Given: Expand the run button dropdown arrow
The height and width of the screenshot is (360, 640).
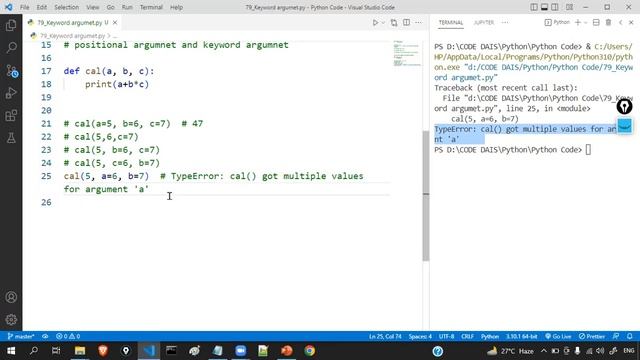Looking at the screenshot, I should tap(383, 23).
